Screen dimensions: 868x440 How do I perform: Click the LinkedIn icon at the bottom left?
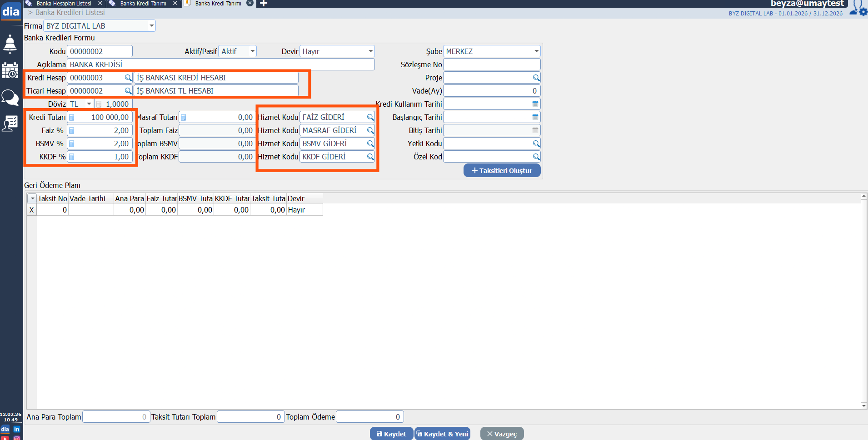(17, 429)
